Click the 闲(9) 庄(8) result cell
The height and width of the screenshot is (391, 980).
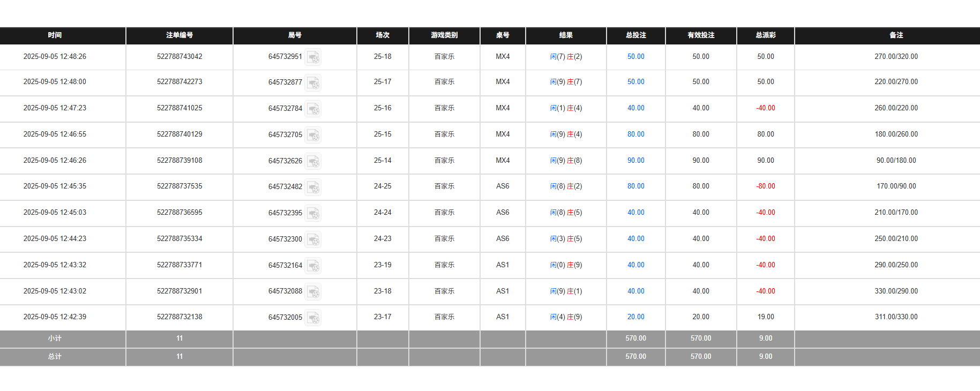(566, 161)
